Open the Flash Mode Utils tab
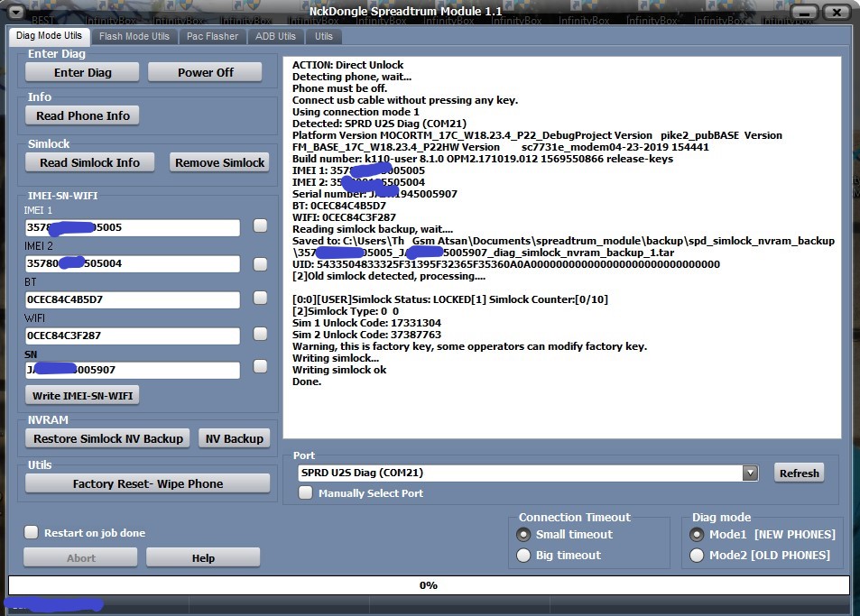The image size is (860, 616). (134, 36)
